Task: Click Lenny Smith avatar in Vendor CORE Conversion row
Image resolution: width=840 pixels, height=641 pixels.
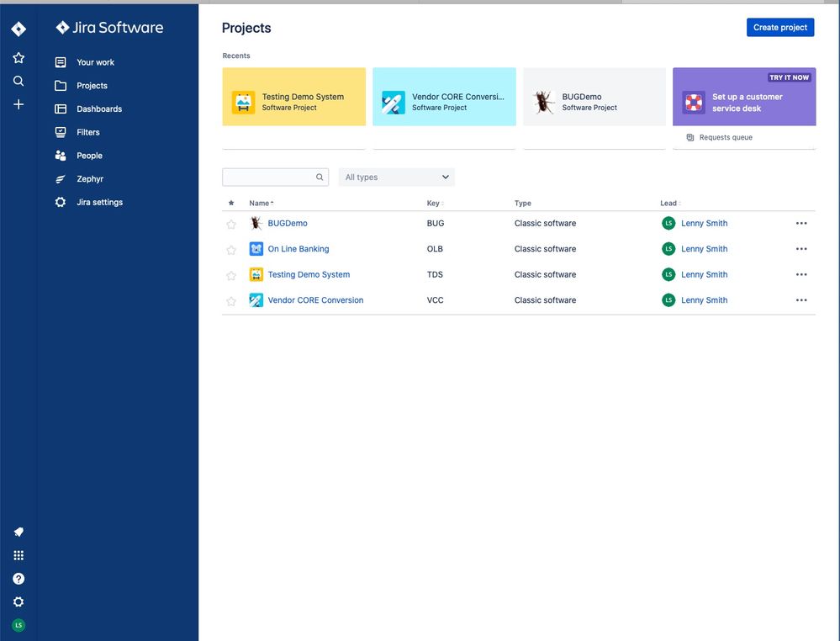Action: click(x=668, y=300)
